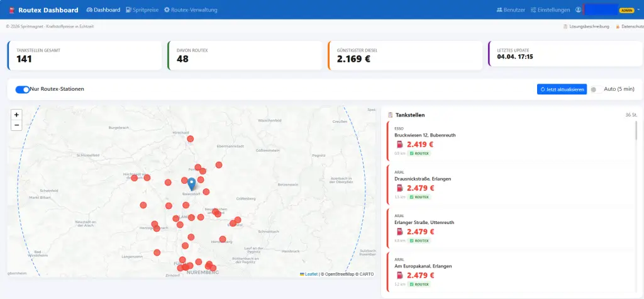
Task: Open Einstellungen in the top bar
Action: 550,10
